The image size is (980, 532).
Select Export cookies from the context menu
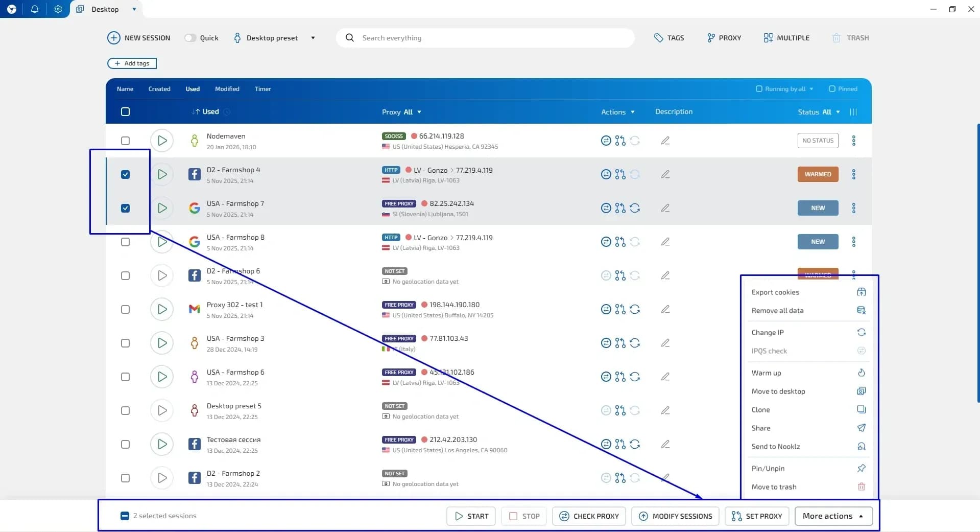click(775, 292)
